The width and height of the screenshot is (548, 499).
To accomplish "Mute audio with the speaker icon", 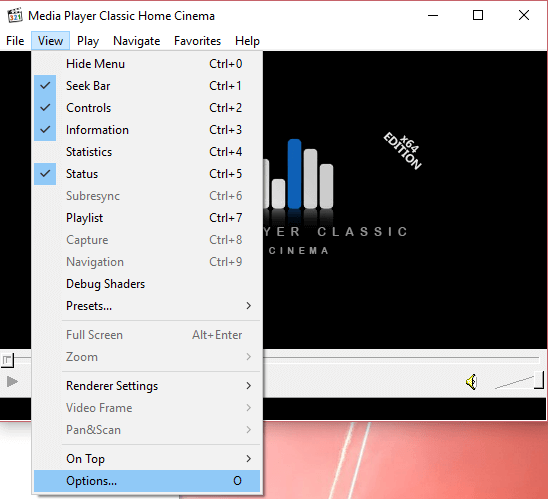I will 471,382.
